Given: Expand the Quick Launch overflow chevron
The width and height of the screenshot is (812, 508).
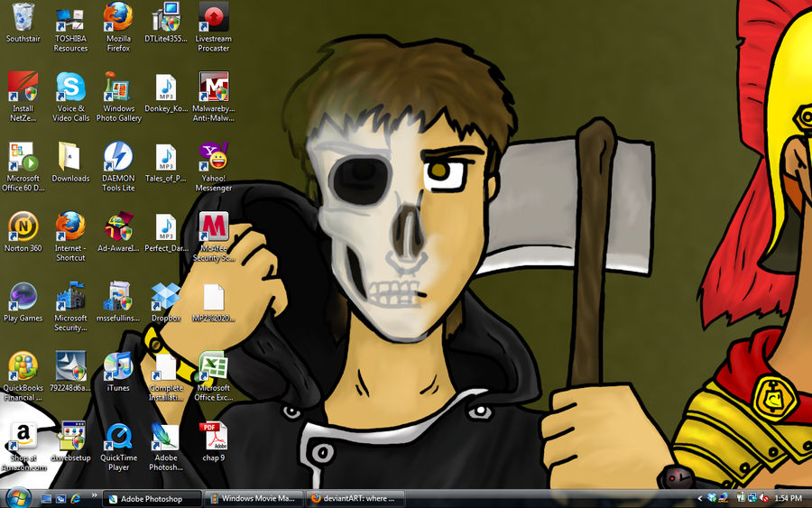Looking at the screenshot, I should pyautogui.click(x=94, y=495).
